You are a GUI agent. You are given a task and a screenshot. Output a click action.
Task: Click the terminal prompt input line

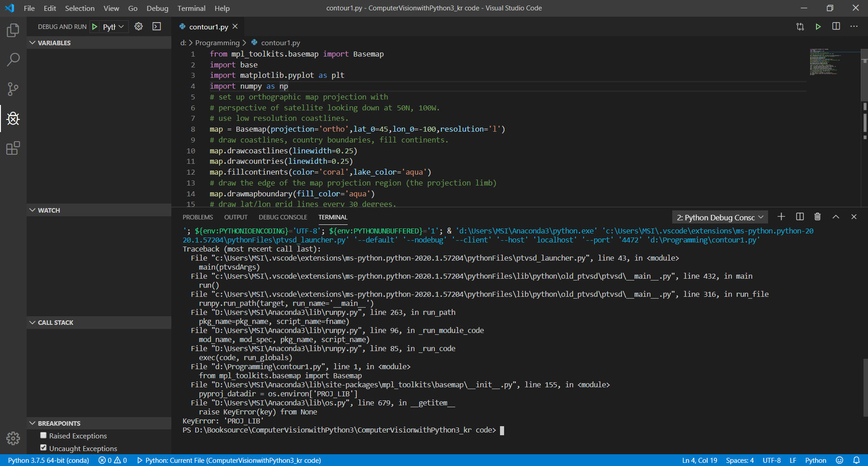344,430
